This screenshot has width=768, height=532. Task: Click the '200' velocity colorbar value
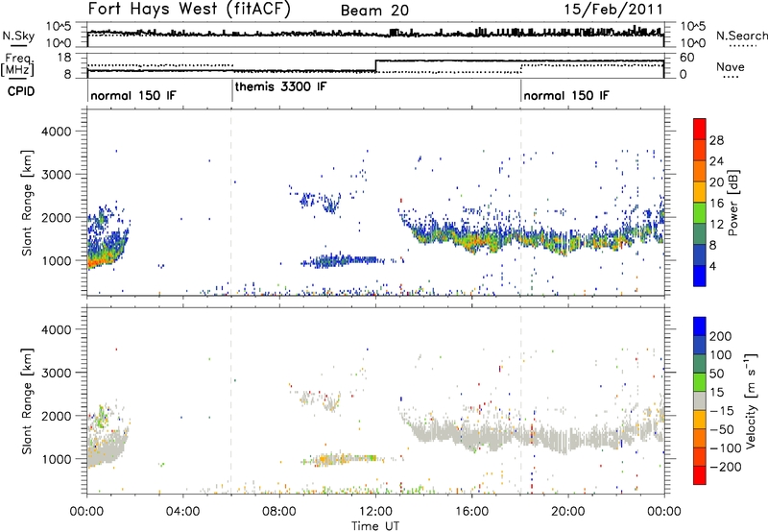click(721, 336)
